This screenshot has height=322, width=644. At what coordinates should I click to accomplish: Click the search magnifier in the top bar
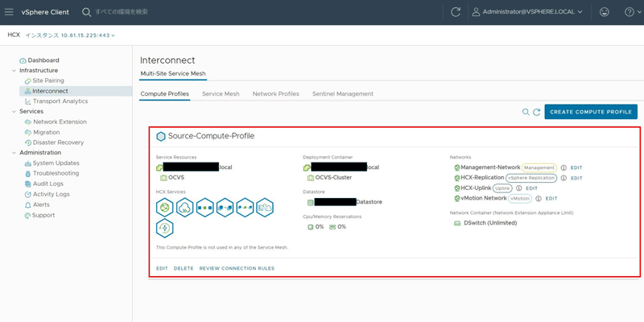tap(86, 12)
